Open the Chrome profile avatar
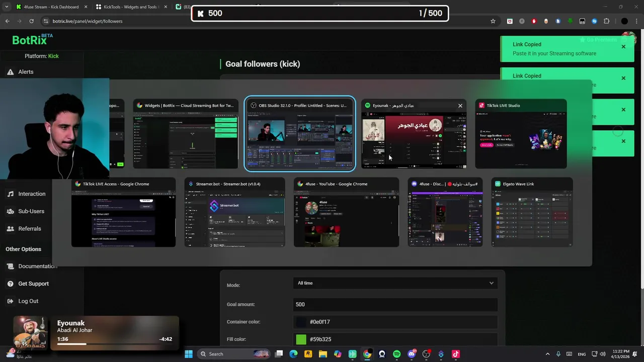The width and height of the screenshot is (644, 362). [x=624, y=21]
